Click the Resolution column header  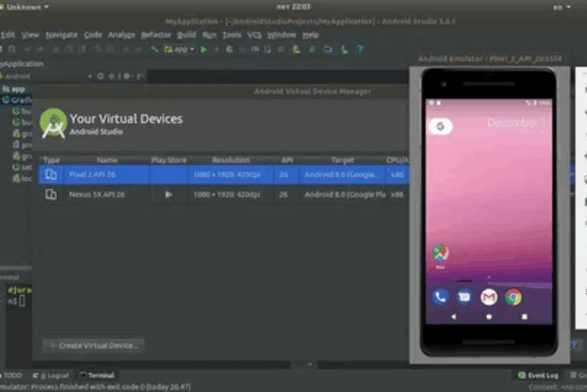click(x=231, y=160)
